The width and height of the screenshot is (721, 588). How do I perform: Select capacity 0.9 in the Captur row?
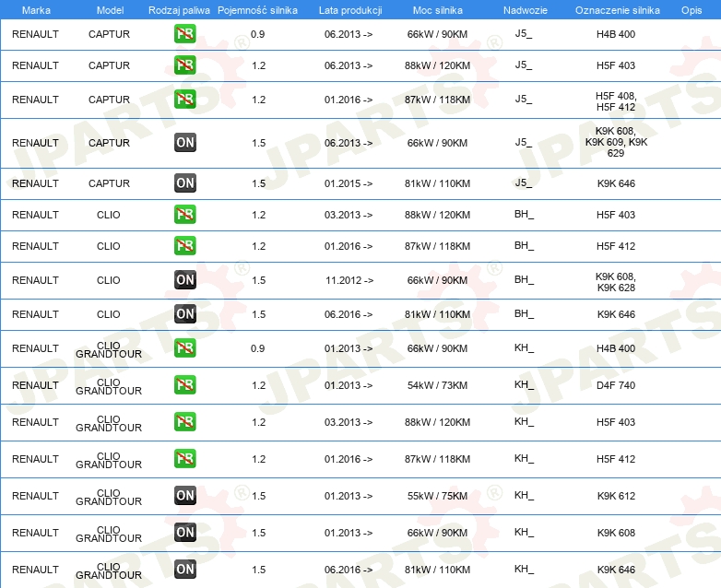coord(257,34)
